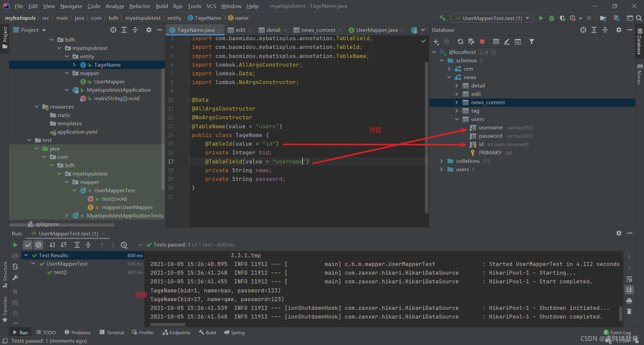
Task: Open Problems tool window button
Action: tap(78, 332)
